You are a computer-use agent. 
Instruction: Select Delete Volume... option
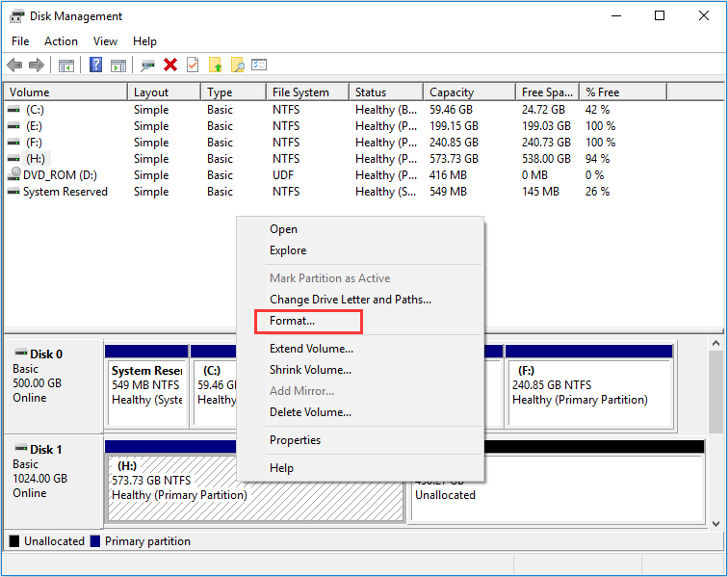tap(360, 412)
